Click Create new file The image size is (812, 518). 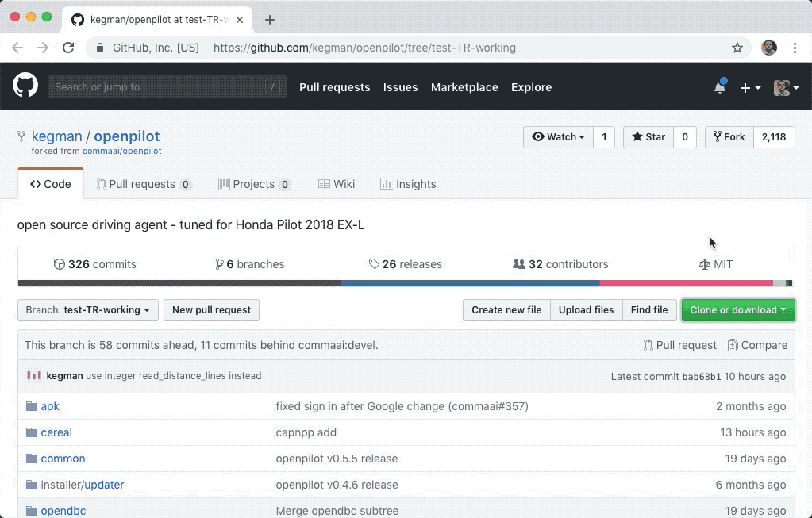[506, 310]
